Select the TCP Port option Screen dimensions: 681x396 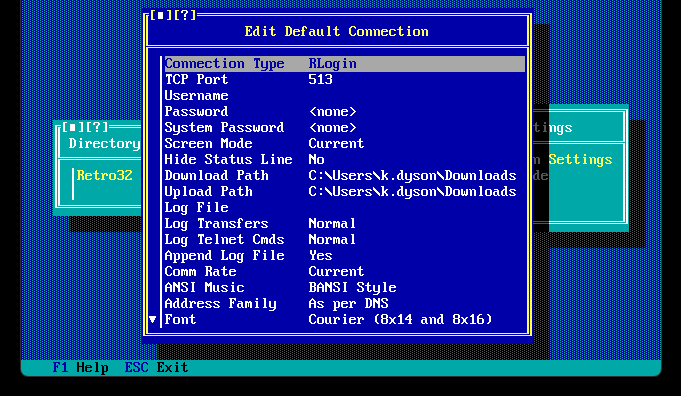tap(345, 79)
